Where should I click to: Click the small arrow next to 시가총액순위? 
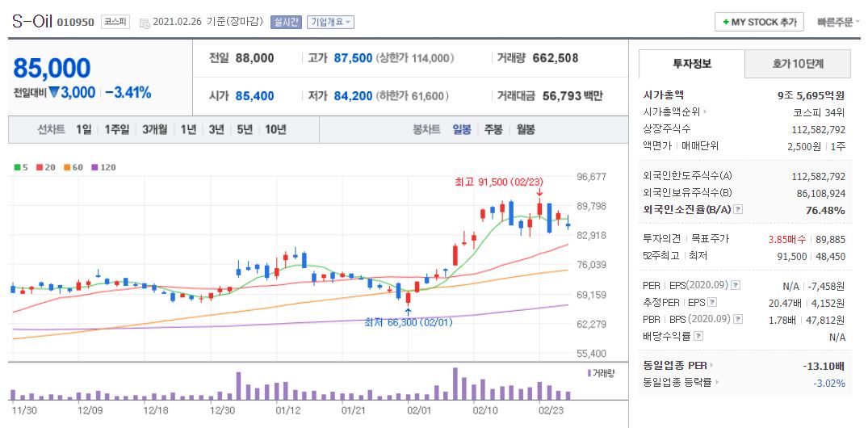(705, 112)
